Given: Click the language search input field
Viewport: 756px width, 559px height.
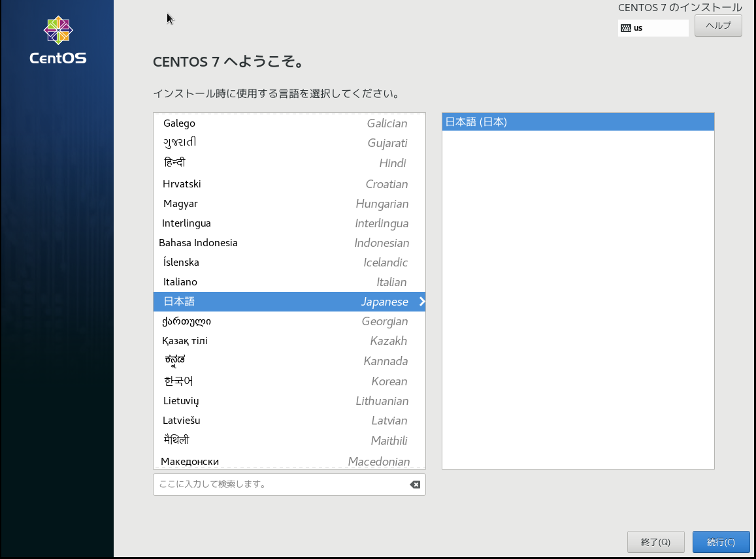Looking at the screenshot, I should coord(289,485).
